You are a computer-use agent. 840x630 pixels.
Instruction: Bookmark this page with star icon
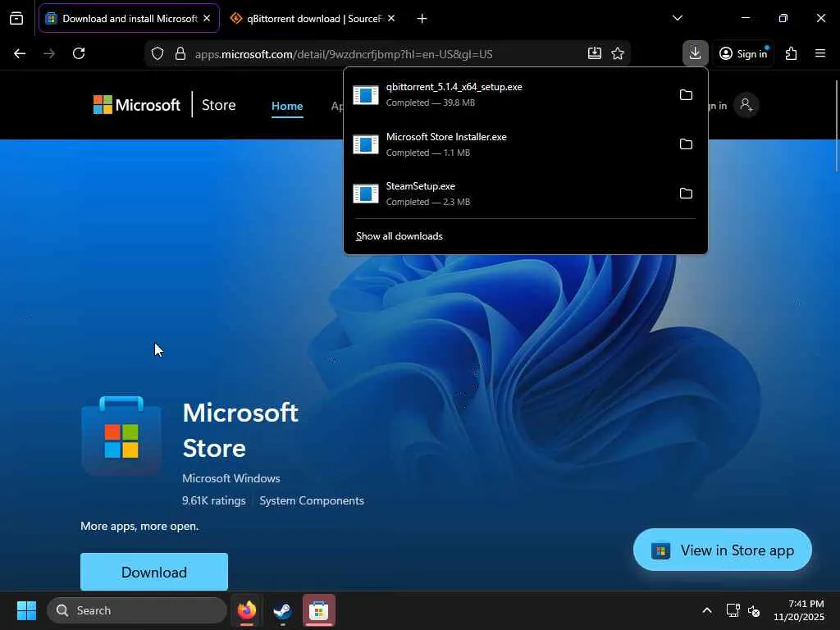(x=618, y=53)
